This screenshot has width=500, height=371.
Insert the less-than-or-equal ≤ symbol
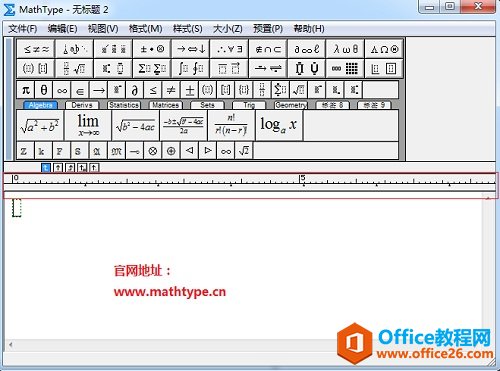point(153,90)
